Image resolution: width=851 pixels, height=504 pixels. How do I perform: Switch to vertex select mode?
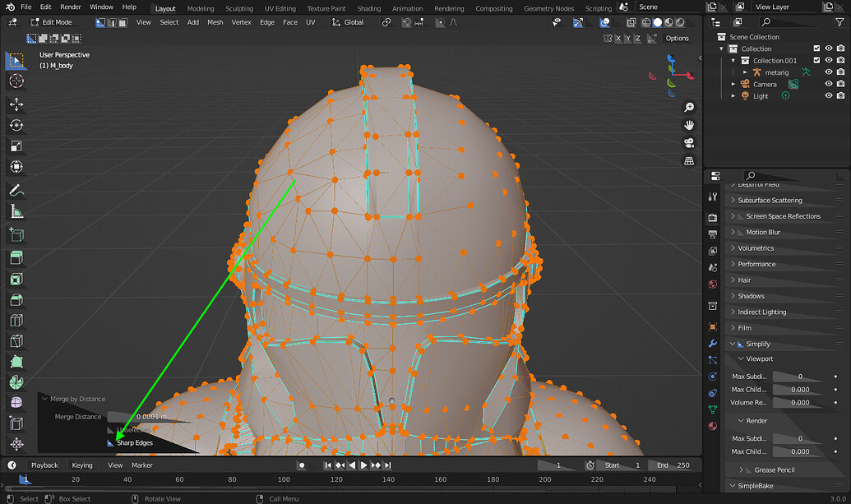100,22
